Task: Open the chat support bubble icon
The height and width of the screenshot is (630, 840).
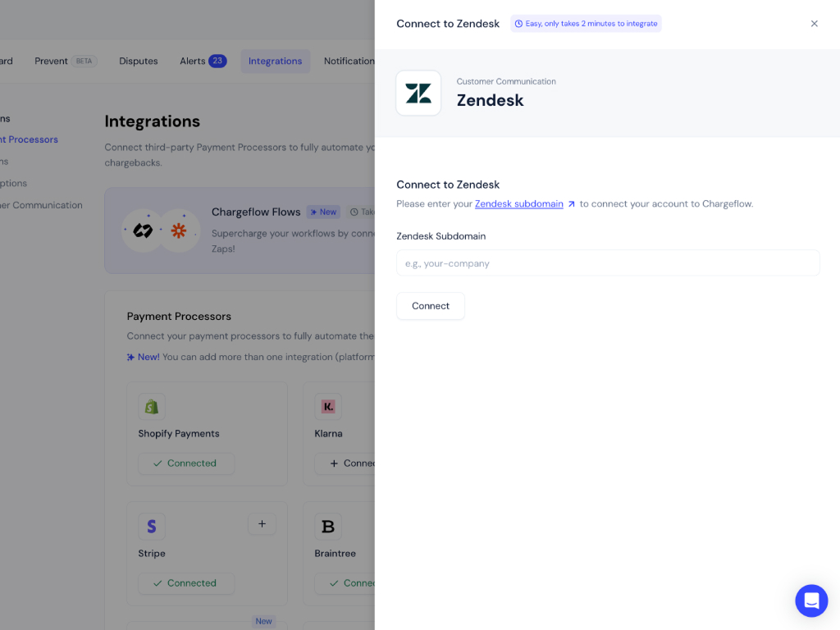Action: point(810,600)
